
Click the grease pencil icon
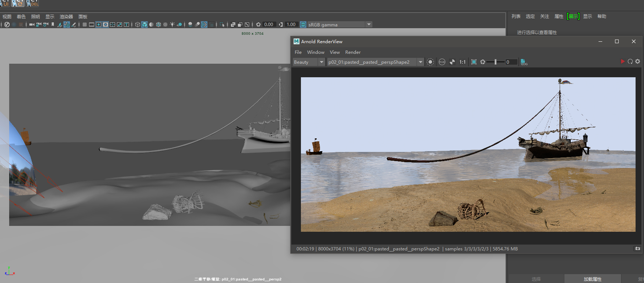(x=73, y=25)
